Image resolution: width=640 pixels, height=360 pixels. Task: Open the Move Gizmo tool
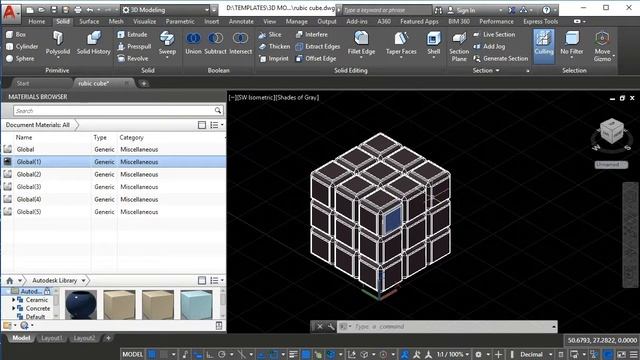tap(602, 47)
